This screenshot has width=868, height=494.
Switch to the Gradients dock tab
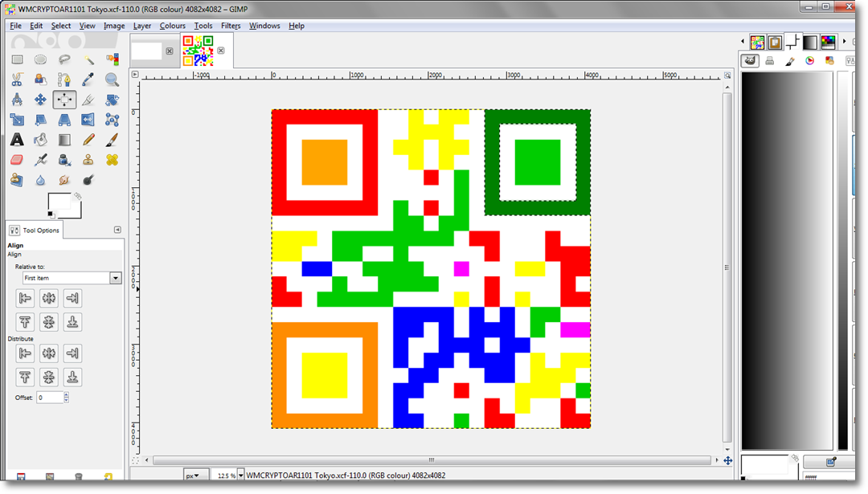pyautogui.click(x=810, y=42)
